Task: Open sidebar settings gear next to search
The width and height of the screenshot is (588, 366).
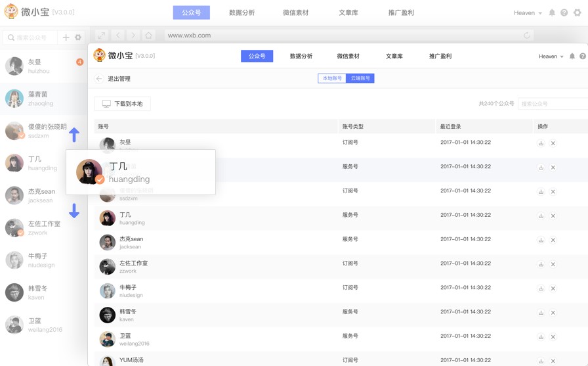Action: pyautogui.click(x=78, y=37)
